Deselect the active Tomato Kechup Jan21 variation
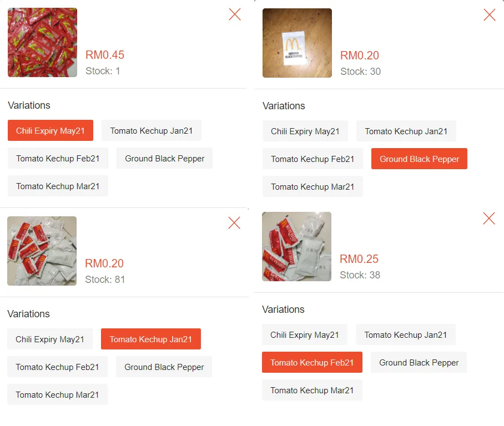The width and height of the screenshot is (504, 426). pos(150,339)
